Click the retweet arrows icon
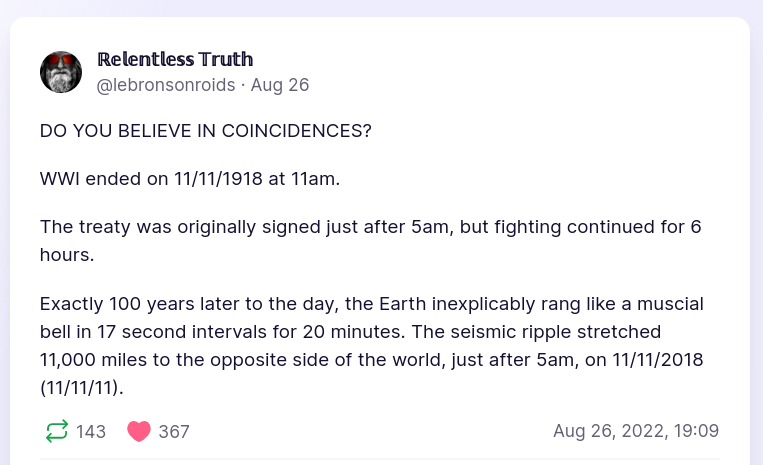Image resolution: width=763 pixels, height=465 pixels. pos(57,431)
